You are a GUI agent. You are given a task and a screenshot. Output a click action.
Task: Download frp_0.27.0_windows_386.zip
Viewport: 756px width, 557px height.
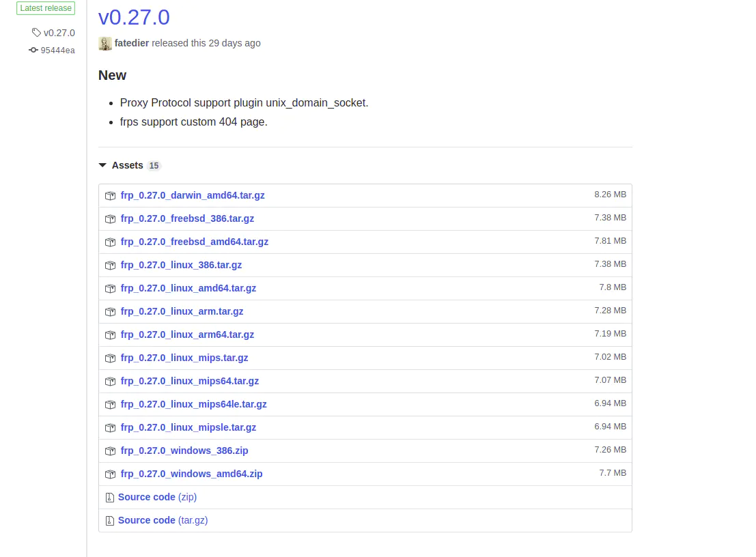point(184,451)
